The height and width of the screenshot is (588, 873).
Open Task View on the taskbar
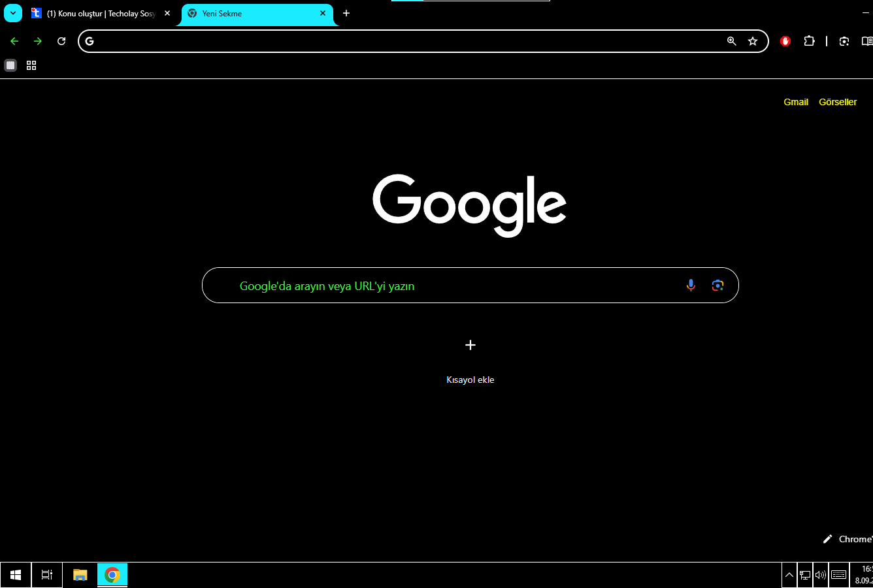point(47,575)
